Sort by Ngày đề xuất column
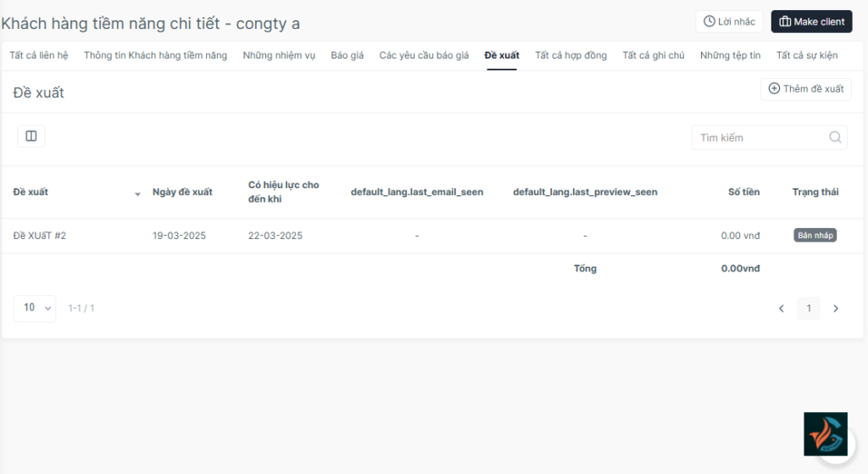The image size is (868, 474). (x=183, y=192)
